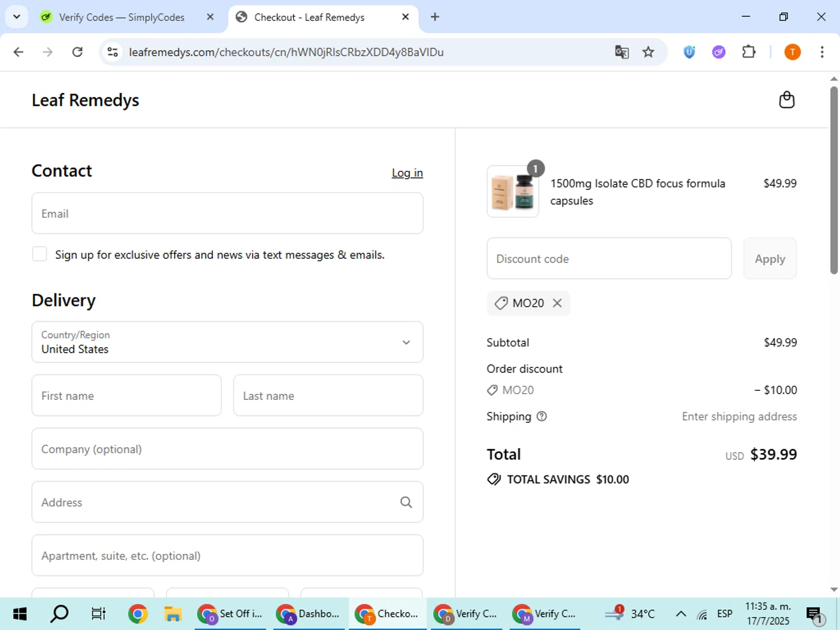Click the URL in the address bar
The width and height of the screenshot is (840, 630).
(x=286, y=52)
